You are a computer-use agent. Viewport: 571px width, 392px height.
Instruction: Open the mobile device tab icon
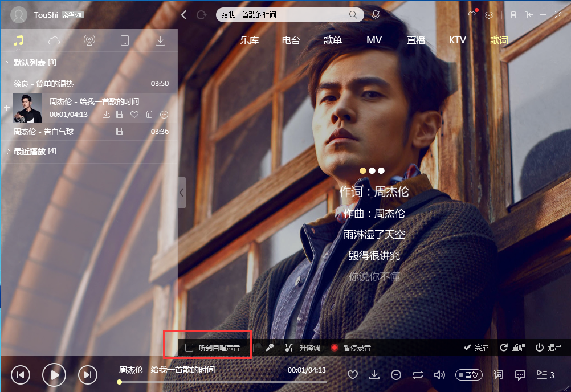tap(125, 40)
